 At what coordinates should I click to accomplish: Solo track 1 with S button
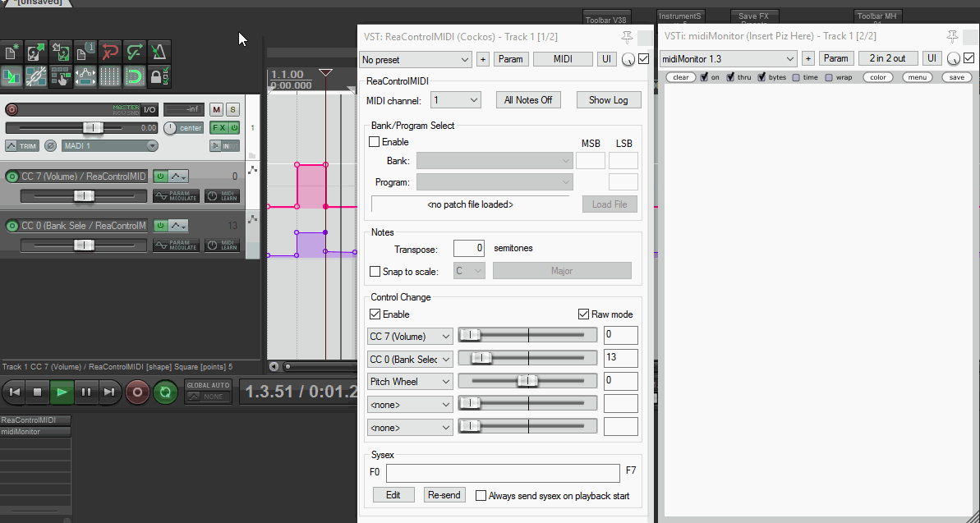click(x=232, y=110)
